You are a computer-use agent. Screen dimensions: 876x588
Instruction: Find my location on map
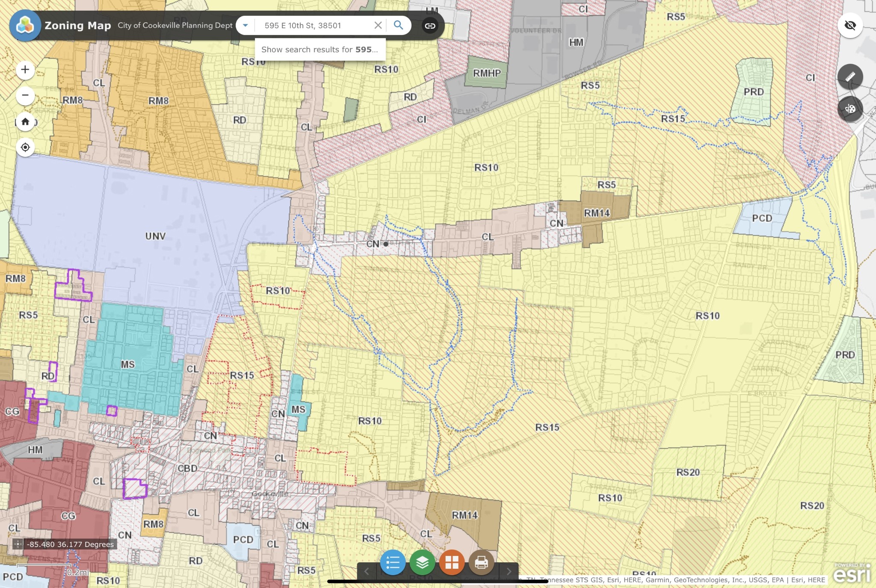click(25, 148)
